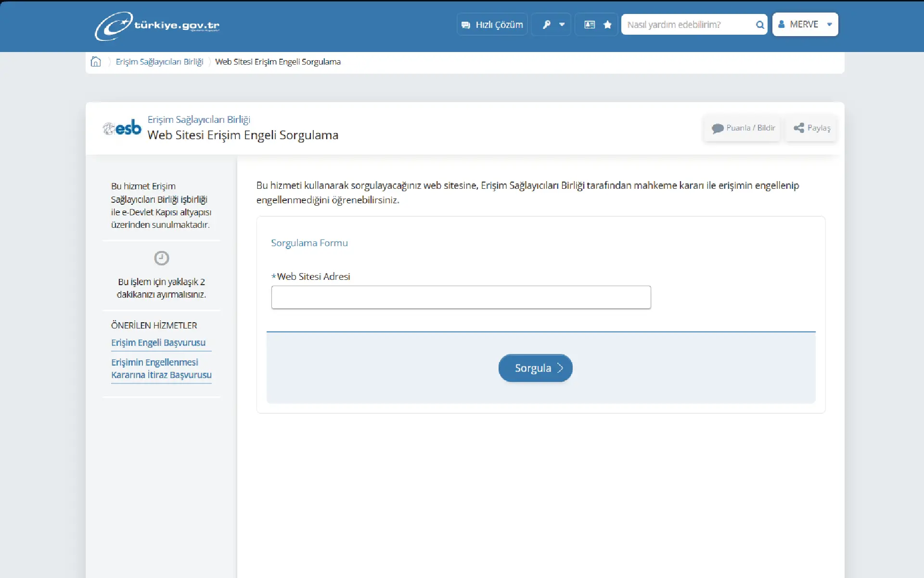Click the clock icon in the sidebar

click(161, 258)
